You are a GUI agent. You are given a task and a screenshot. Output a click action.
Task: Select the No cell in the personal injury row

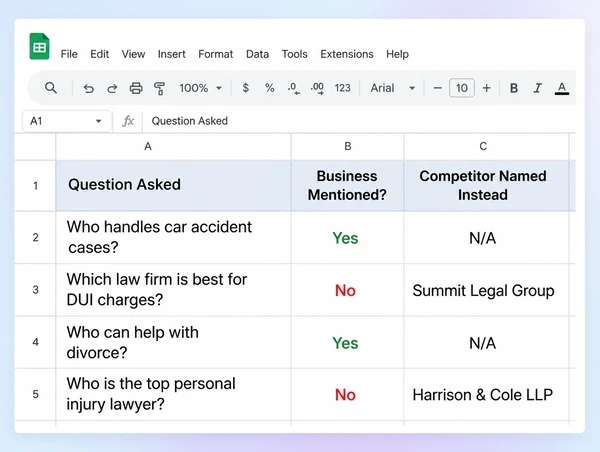(x=347, y=394)
